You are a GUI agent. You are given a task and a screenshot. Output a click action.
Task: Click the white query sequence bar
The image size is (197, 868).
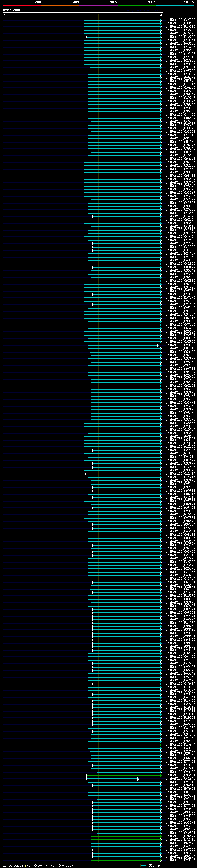pos(83,13)
